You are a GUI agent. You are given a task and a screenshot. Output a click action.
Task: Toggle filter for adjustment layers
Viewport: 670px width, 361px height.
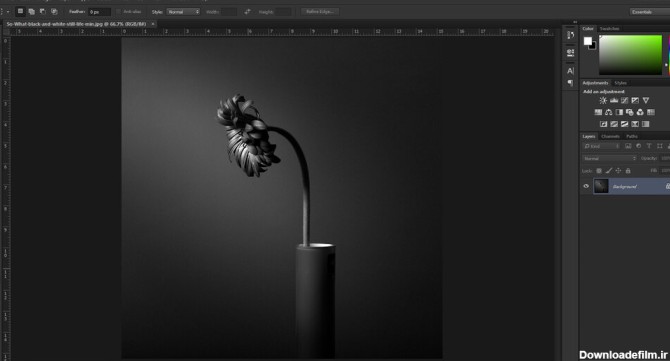click(638, 146)
